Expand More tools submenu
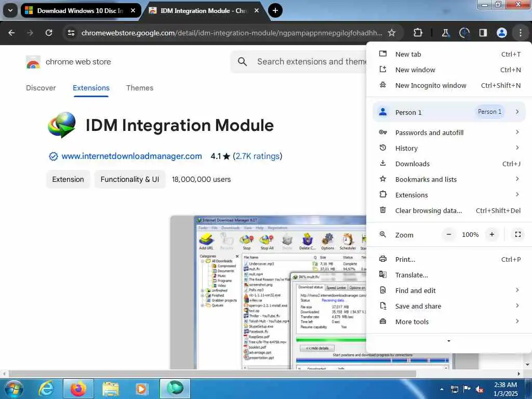 449,322
